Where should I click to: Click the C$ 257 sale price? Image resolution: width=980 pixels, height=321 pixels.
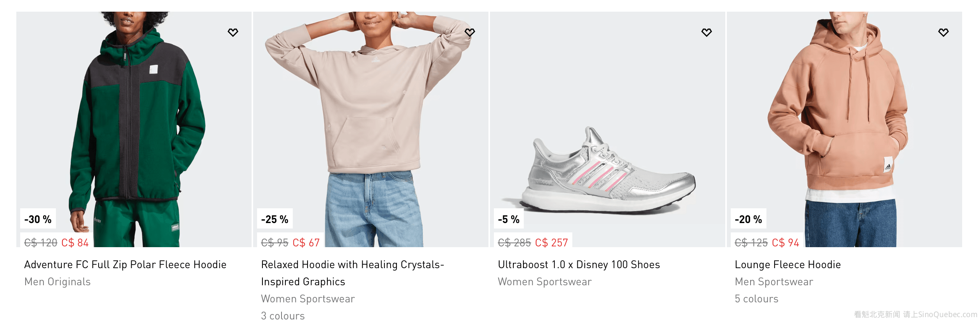(x=551, y=243)
